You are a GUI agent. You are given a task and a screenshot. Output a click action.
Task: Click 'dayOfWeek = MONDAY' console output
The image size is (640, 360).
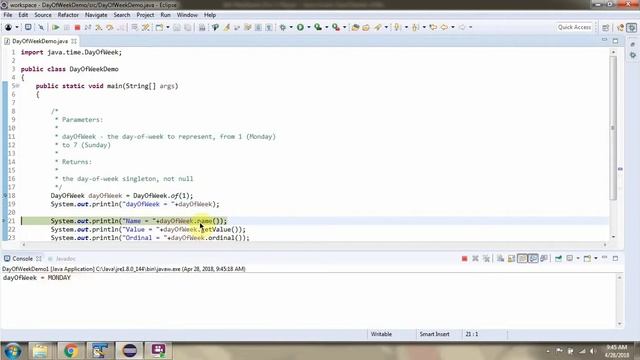[37, 278]
